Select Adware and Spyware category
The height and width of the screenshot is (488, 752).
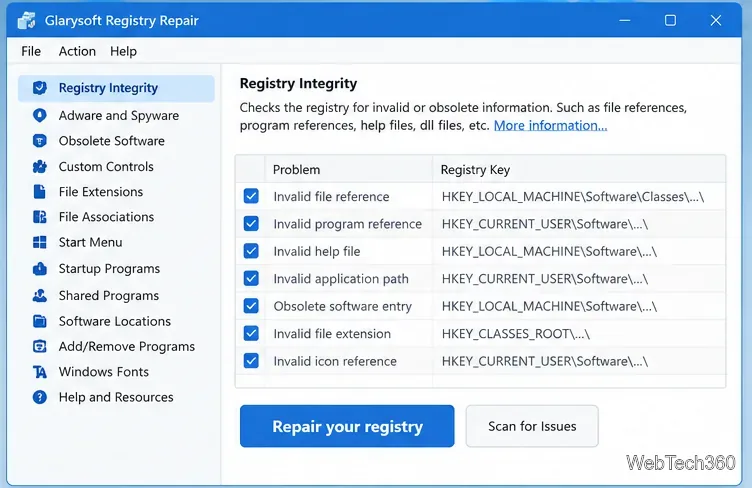coord(118,116)
